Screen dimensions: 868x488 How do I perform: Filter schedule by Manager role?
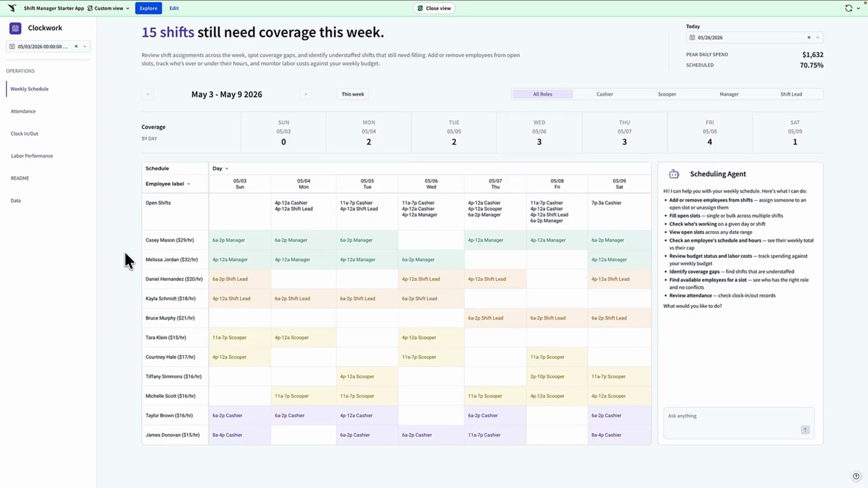[x=729, y=94]
